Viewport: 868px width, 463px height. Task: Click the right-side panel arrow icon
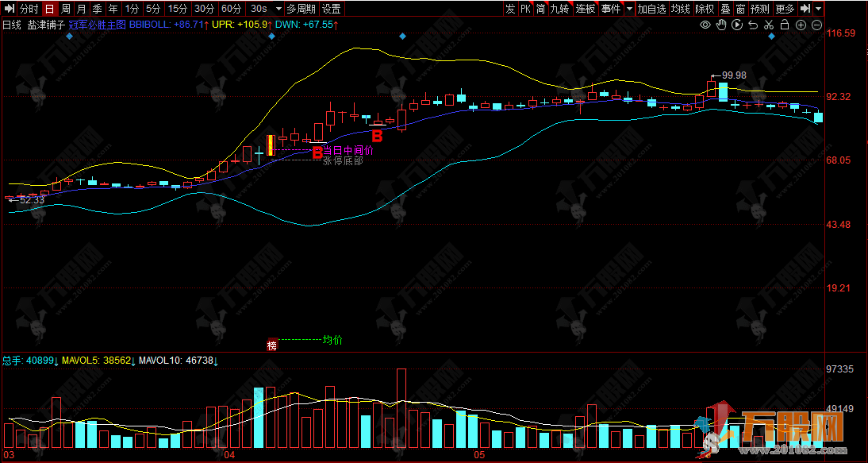(805, 9)
